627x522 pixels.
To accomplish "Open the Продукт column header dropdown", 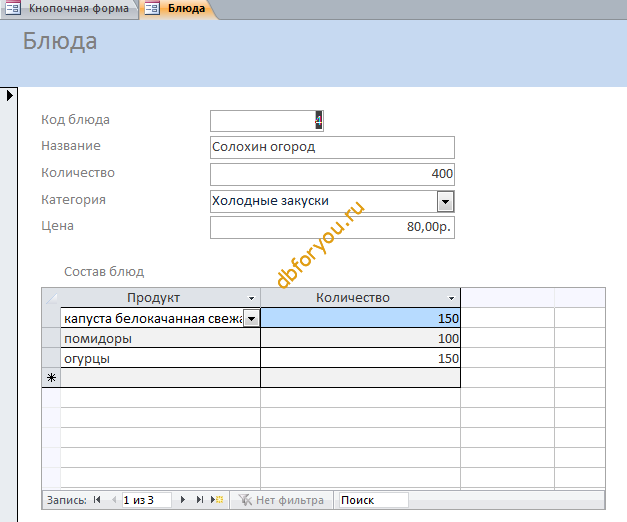I will coord(251,298).
